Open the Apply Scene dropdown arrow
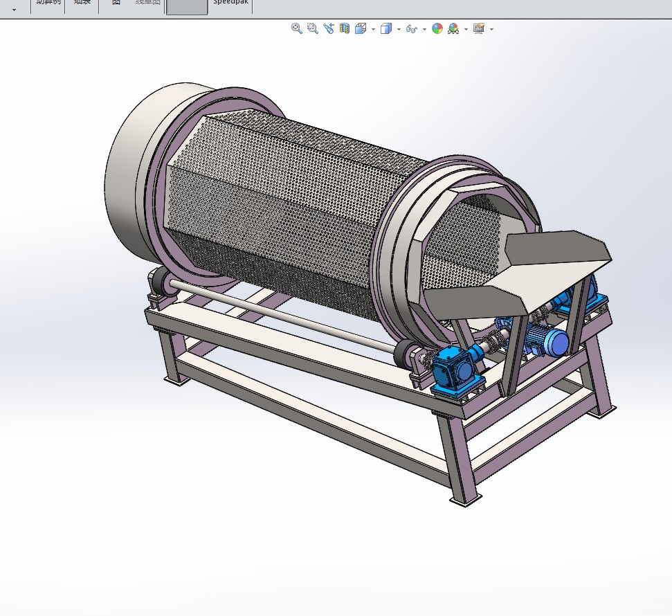This screenshot has width=672, height=616. pos(466,30)
